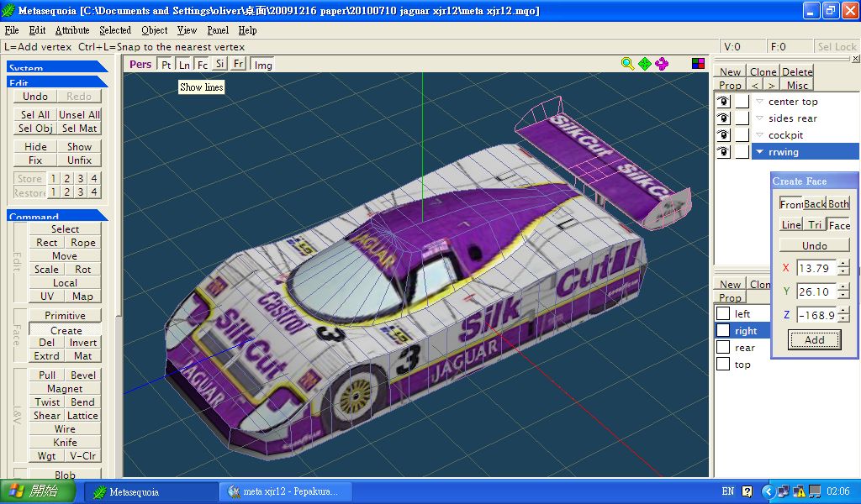Click the X coordinate field
Screen dimensions: 861x504
[x=816, y=268]
